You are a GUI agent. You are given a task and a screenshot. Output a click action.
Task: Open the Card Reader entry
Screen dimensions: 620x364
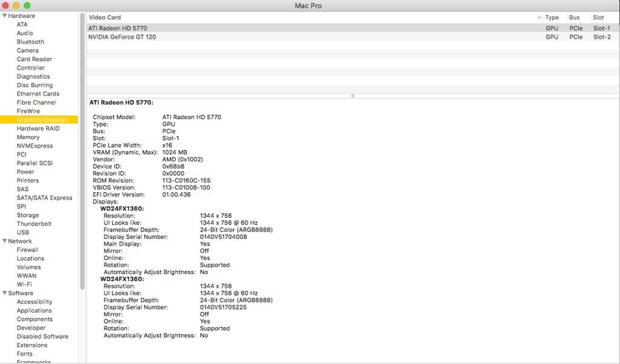35,59
